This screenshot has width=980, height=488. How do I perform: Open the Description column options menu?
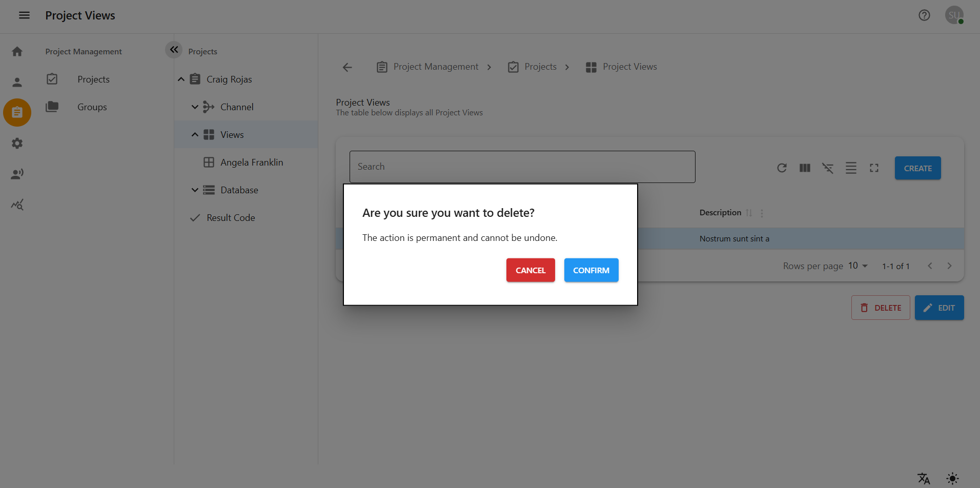pyautogui.click(x=762, y=213)
